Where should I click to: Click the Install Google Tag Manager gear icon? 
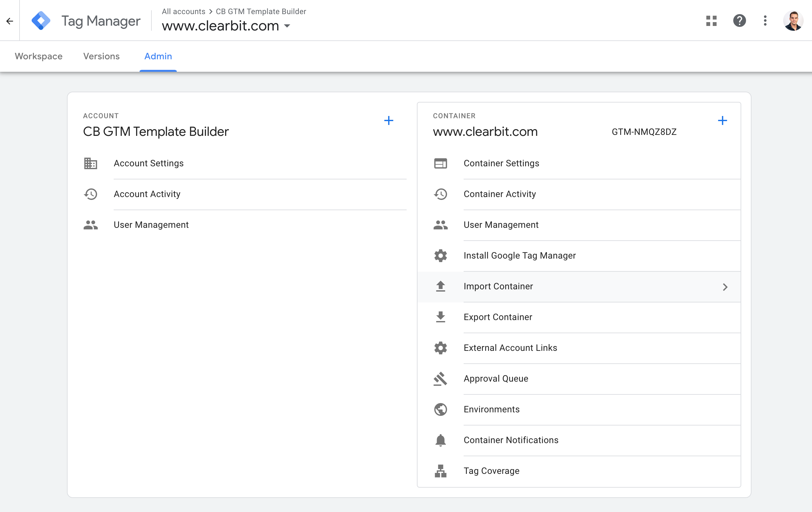point(440,255)
